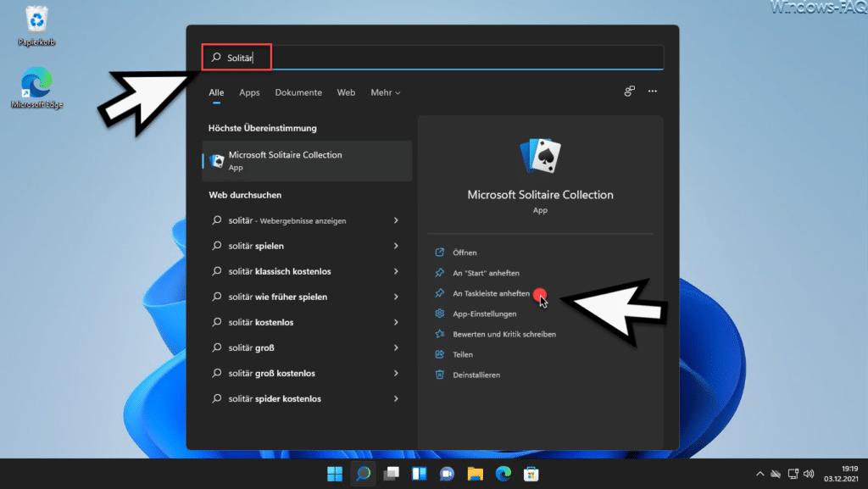Show hidden tray icons chevron
Image resolution: width=868 pixels, height=489 pixels.
[x=760, y=474]
